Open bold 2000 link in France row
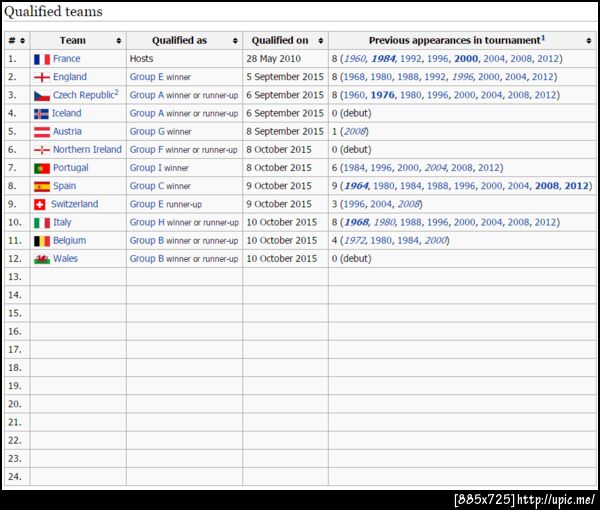 tap(466, 59)
